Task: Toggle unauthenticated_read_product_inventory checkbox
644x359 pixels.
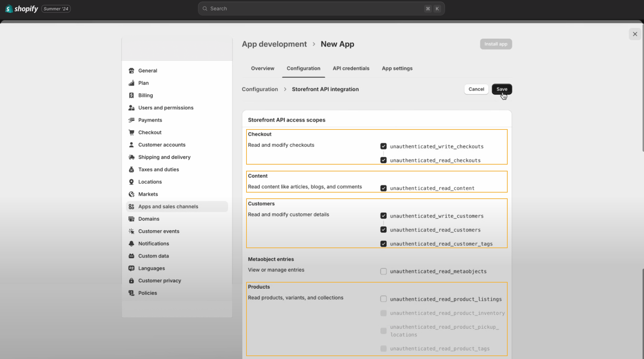Action: (384, 313)
